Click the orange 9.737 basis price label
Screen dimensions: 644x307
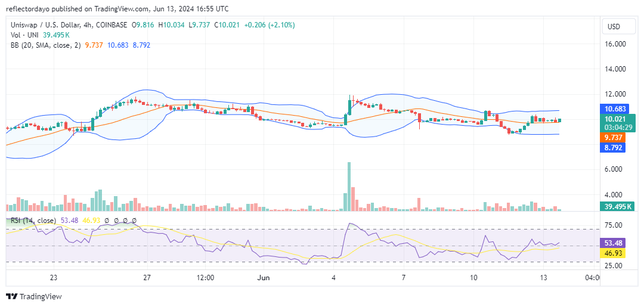[612, 138]
